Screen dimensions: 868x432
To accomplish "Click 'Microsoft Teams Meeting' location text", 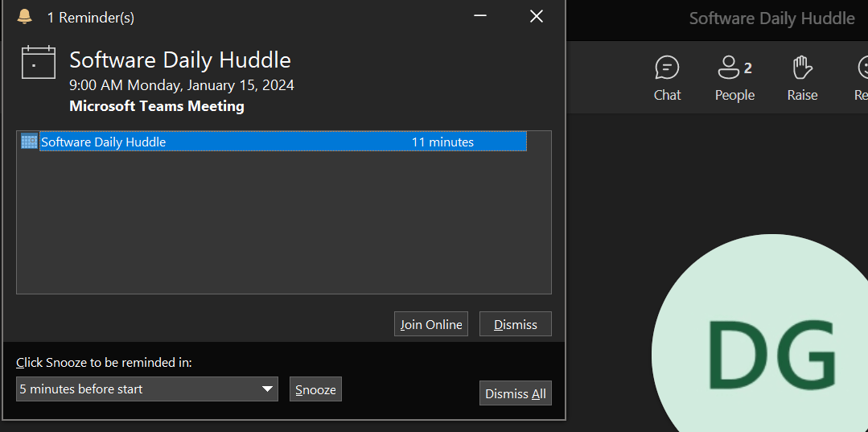I will [157, 105].
